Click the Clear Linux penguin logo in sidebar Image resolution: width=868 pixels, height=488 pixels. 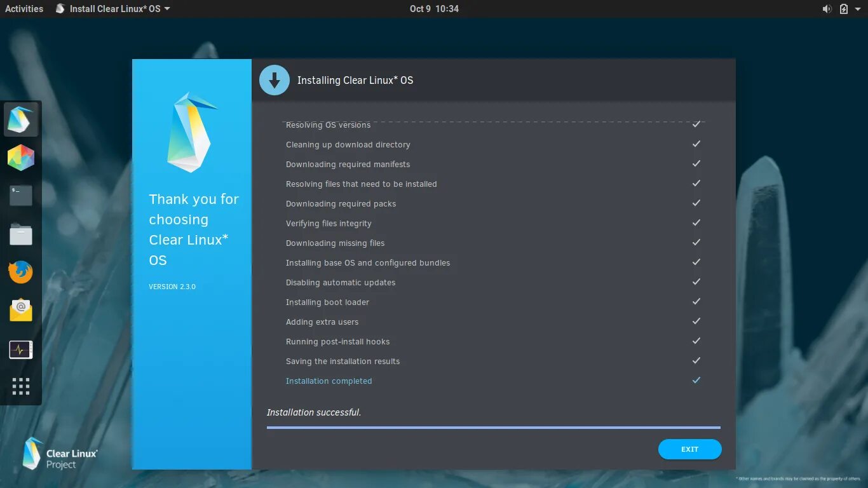pos(192,132)
